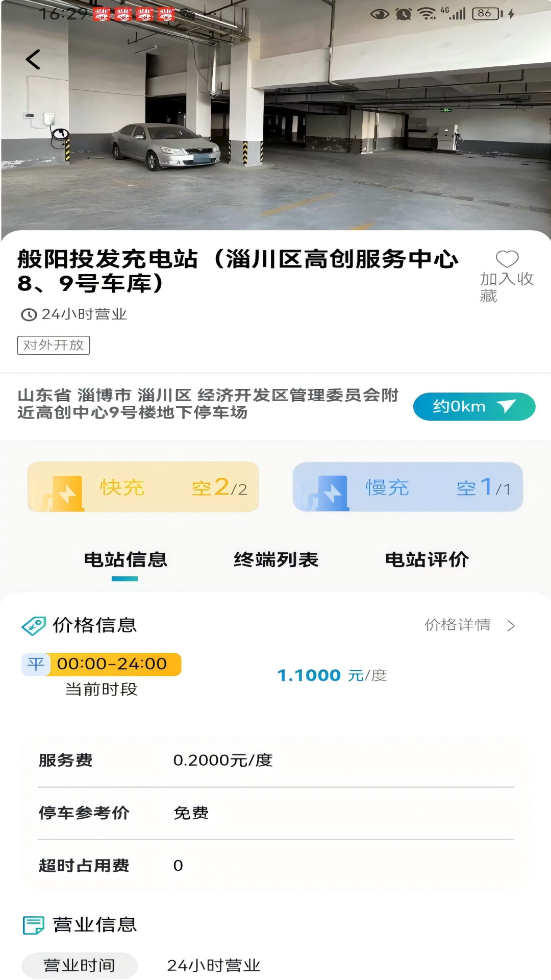
Task: Tap the business info note icon
Action: tap(34, 925)
